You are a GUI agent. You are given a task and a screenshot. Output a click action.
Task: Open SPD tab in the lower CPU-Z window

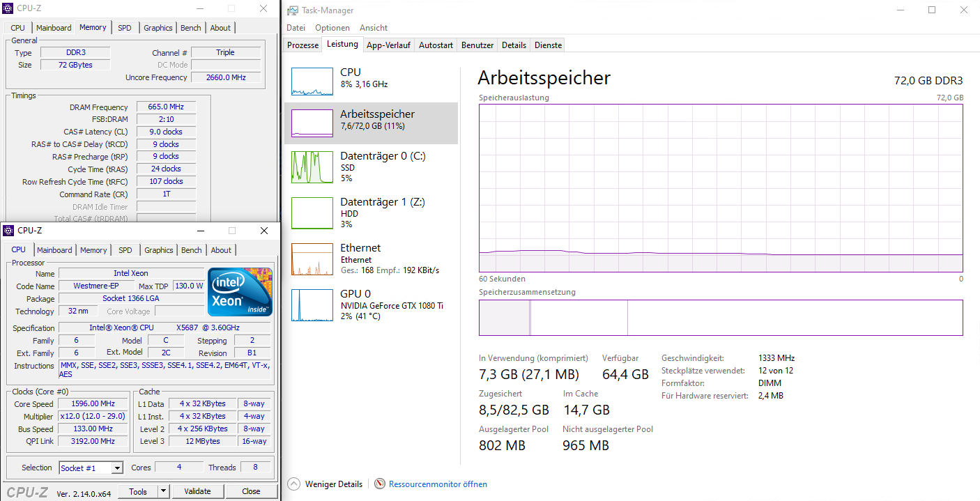125,250
